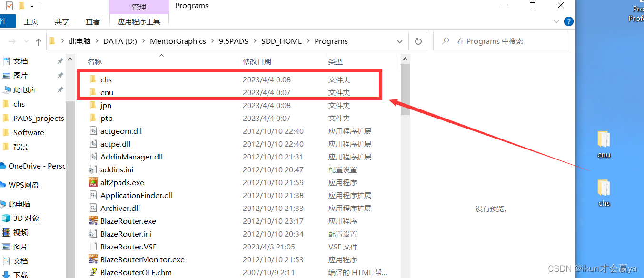The image size is (644, 278).
Task: Unpin 图片 from Quick Access via its pin
Action: pos(59,75)
